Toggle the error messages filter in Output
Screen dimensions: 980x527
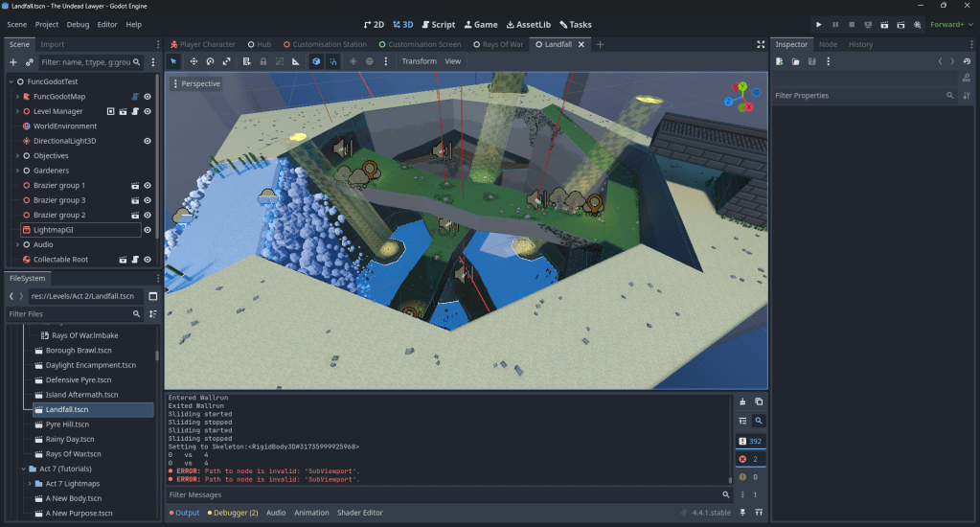750,459
